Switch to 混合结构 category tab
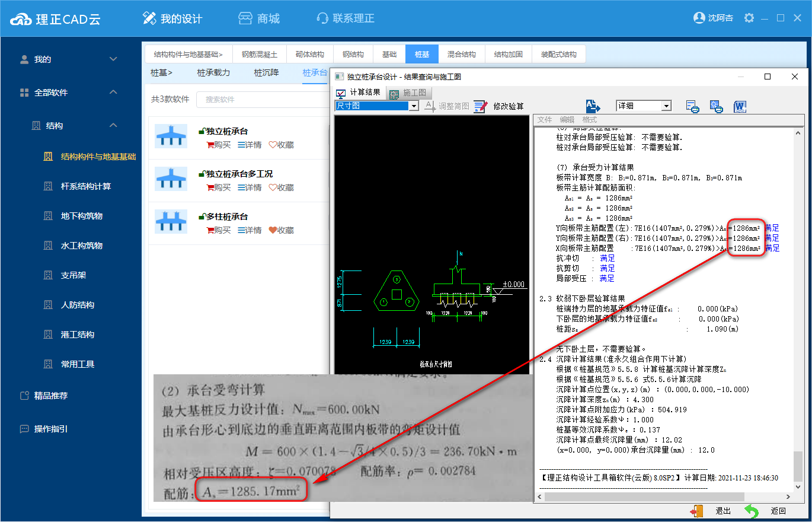The height and width of the screenshot is (522, 812). [461, 54]
